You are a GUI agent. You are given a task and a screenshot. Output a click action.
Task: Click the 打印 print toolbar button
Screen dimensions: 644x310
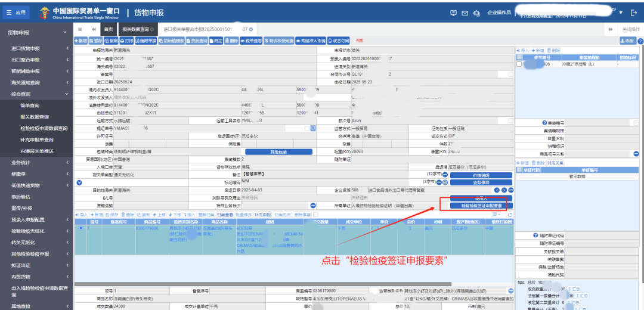126,41
